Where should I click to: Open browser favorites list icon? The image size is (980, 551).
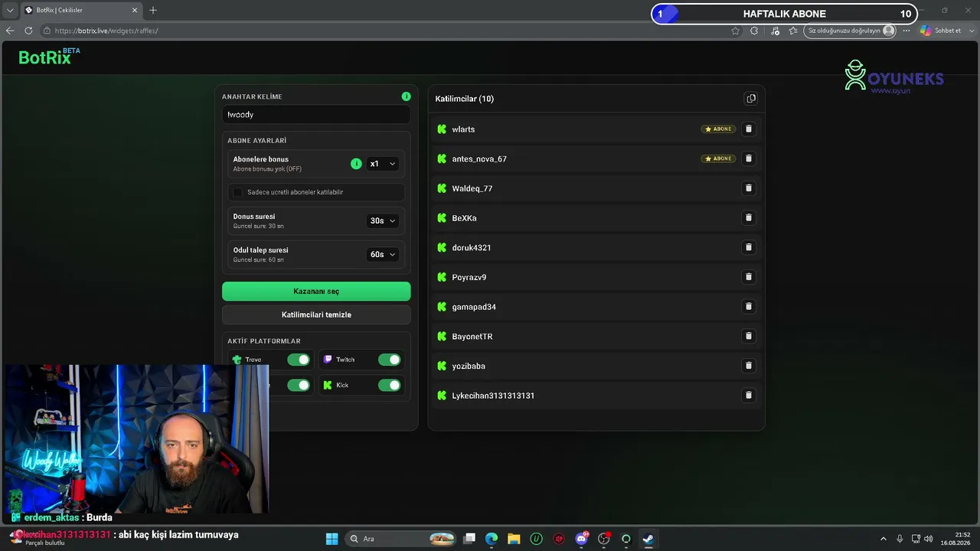tap(793, 31)
